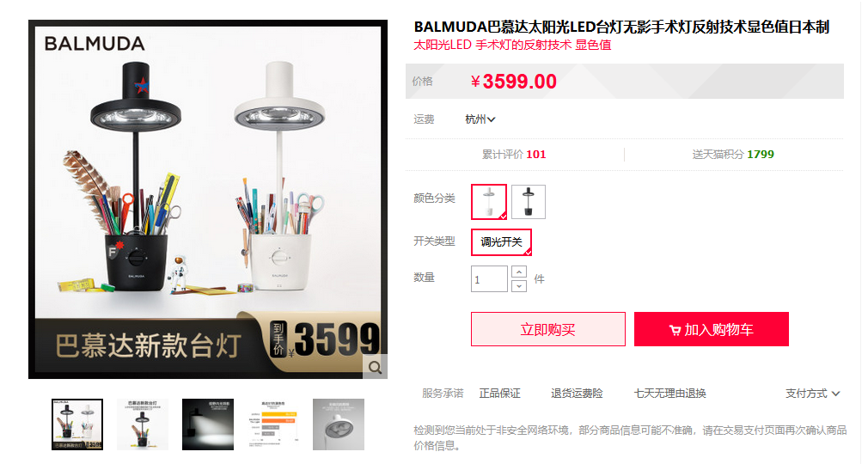Click the 退货运费险 service promise
868x464 pixels.
tap(577, 394)
